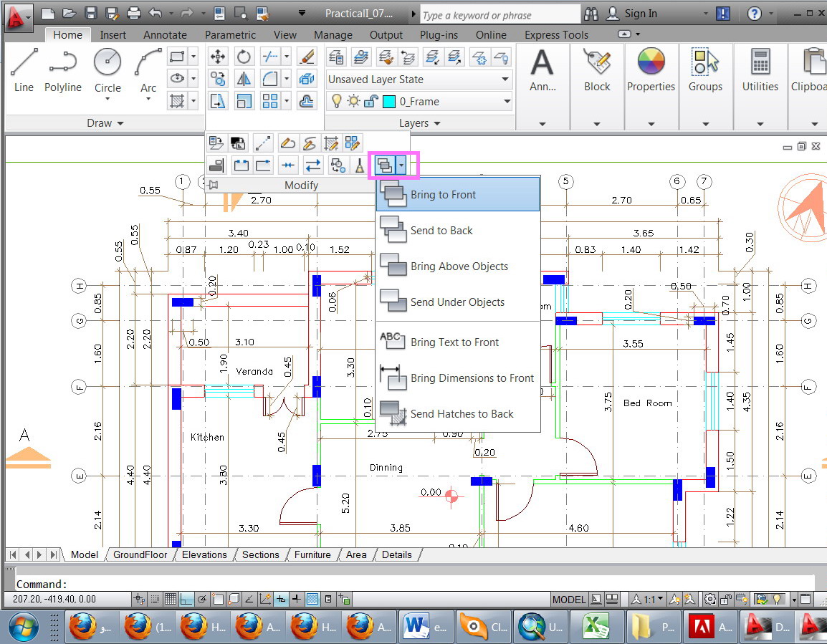827x644 pixels.
Task: Choose Send to Back from menu
Action: coord(441,231)
